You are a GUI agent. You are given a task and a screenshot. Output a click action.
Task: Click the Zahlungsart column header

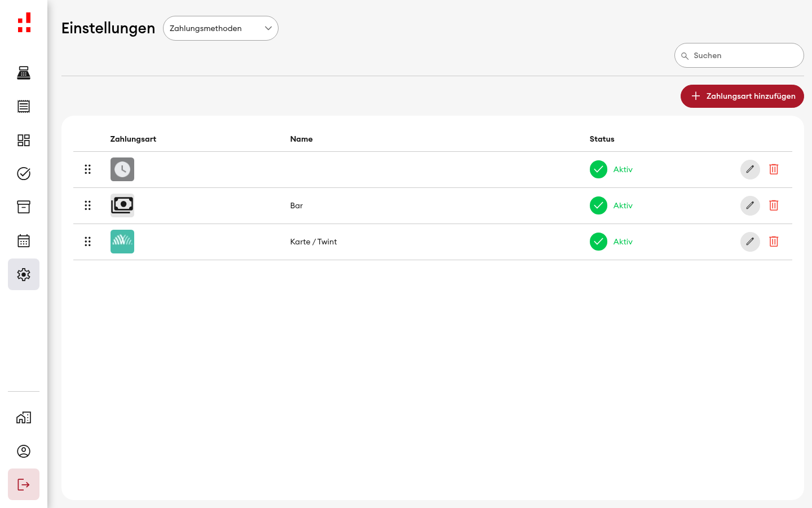(133, 139)
